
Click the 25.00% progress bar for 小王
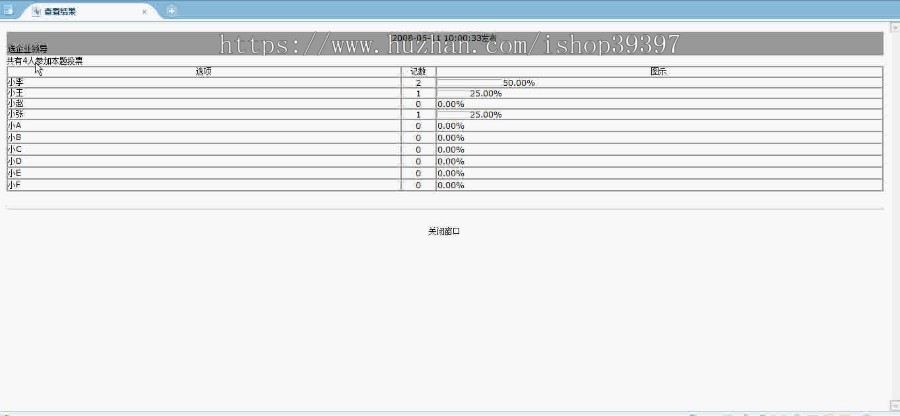point(453,93)
